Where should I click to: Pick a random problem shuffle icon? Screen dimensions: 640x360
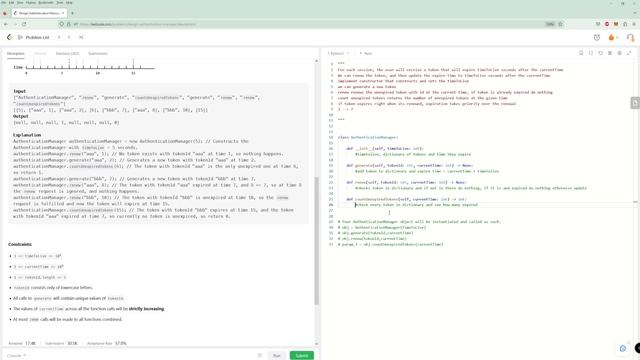point(81,37)
